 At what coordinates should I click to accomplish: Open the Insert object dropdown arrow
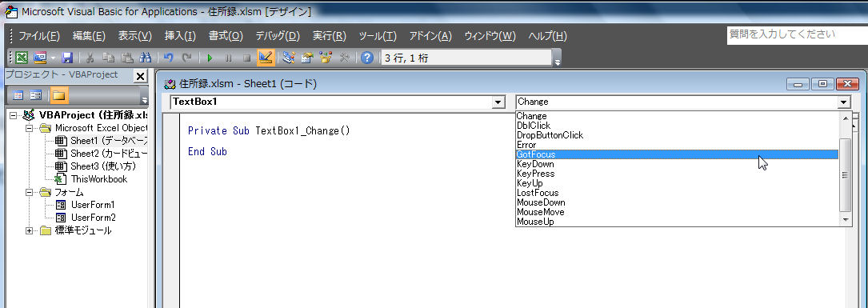pyautogui.click(x=53, y=58)
